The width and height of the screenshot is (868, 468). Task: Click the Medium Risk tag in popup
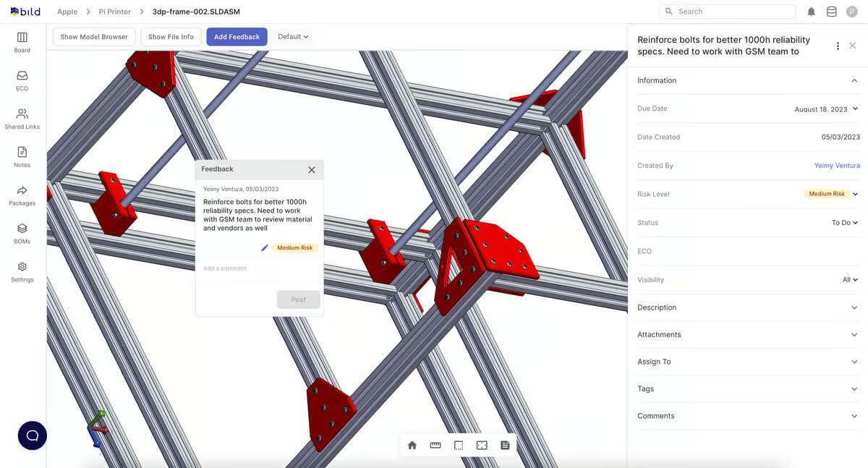pos(294,248)
